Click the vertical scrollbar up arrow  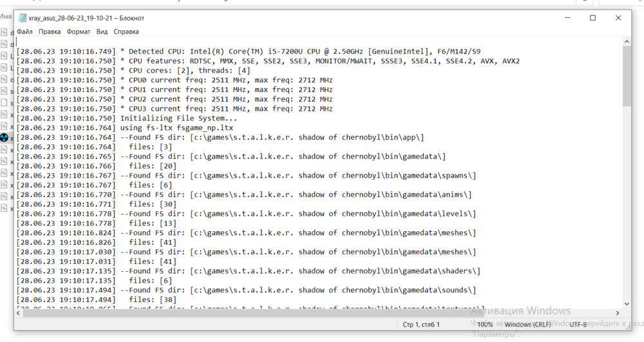627,41
